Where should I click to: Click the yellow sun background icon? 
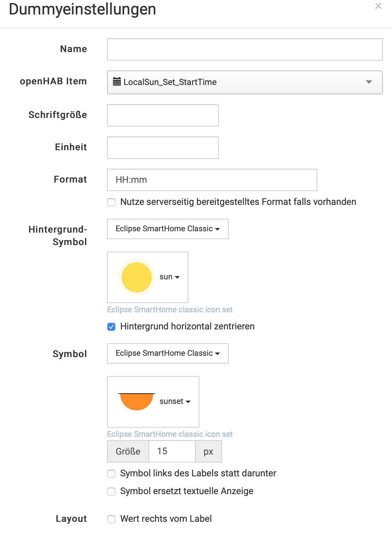coord(136,277)
